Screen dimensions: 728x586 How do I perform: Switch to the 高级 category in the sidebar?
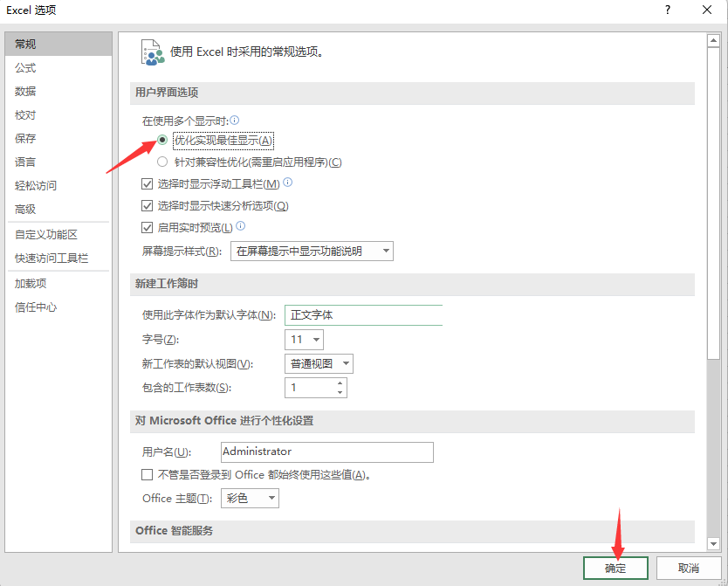pyautogui.click(x=26, y=209)
